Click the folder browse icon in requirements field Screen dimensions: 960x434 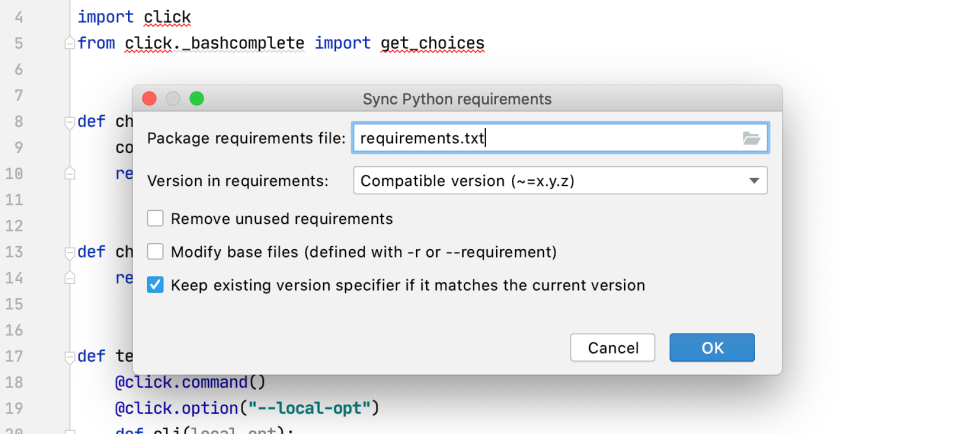(751, 139)
